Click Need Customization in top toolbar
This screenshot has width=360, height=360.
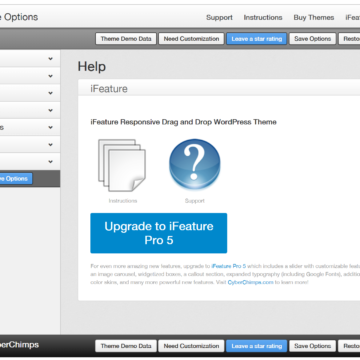click(191, 39)
